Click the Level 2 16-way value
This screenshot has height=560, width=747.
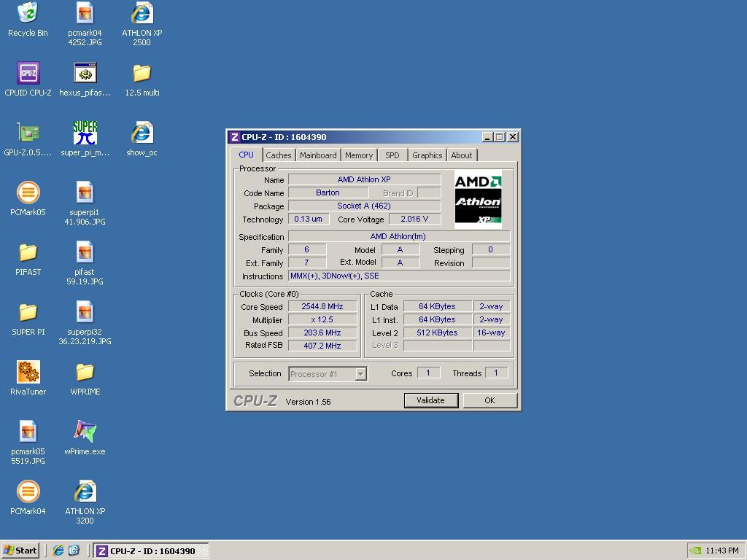coord(491,332)
